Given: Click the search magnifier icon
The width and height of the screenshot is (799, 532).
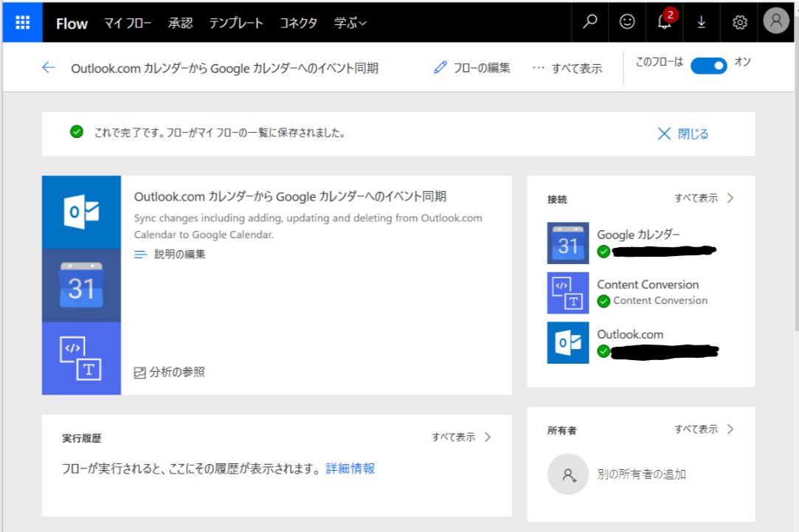Looking at the screenshot, I should pyautogui.click(x=590, y=22).
